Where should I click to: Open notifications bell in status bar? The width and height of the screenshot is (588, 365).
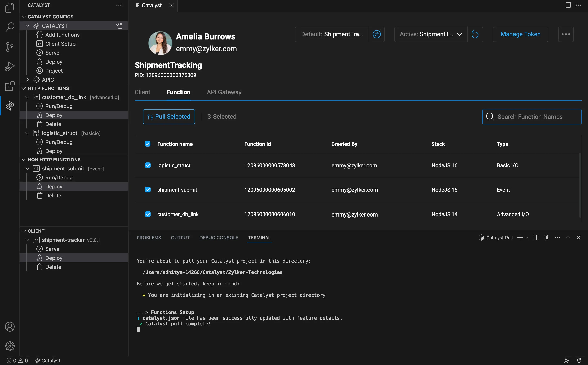579,361
